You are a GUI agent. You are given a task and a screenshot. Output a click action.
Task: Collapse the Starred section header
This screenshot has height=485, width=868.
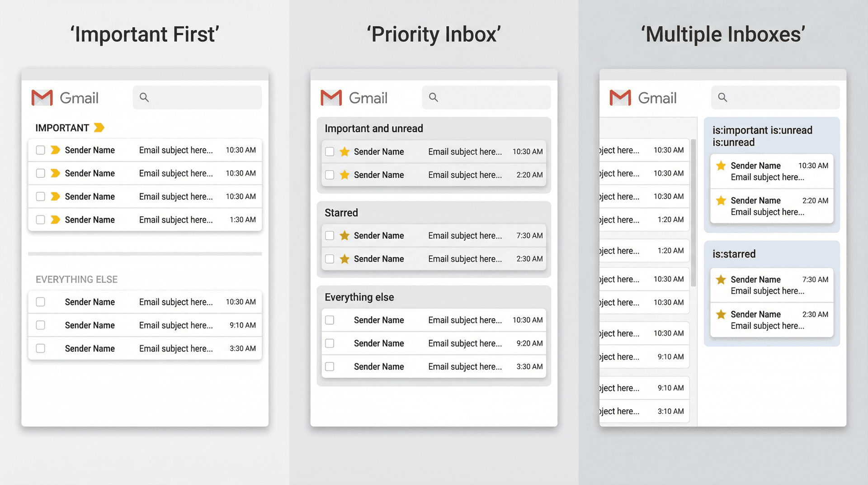click(341, 212)
